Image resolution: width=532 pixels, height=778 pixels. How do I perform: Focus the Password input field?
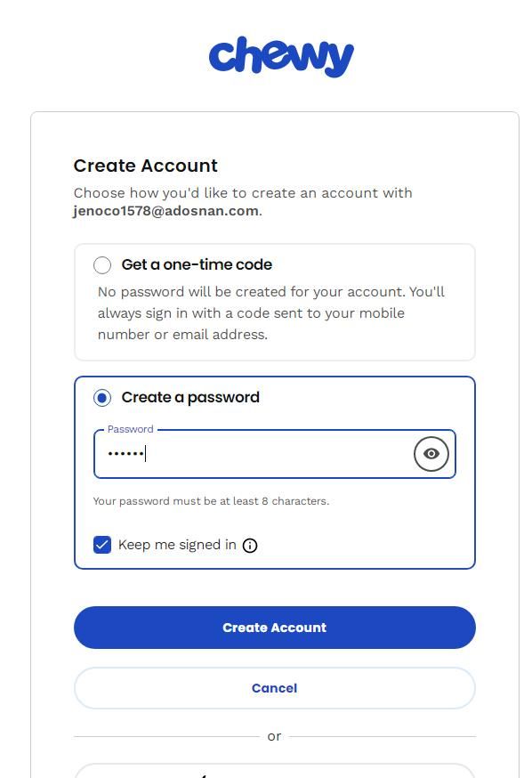[274, 453]
